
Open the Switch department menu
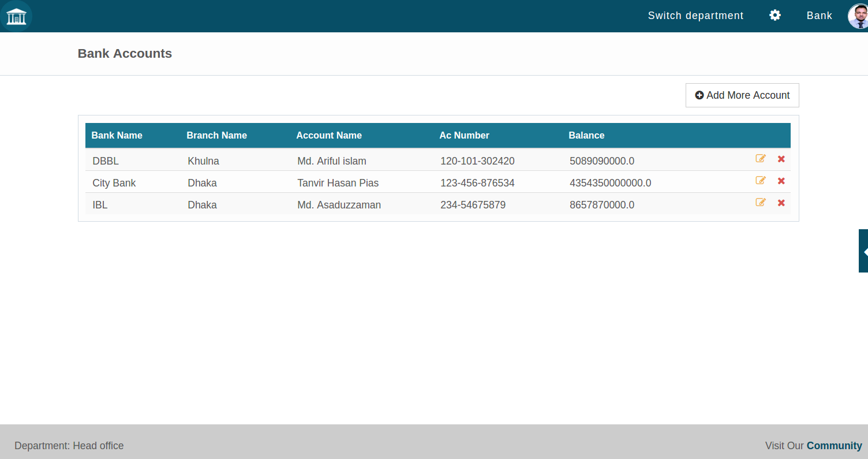tap(695, 16)
